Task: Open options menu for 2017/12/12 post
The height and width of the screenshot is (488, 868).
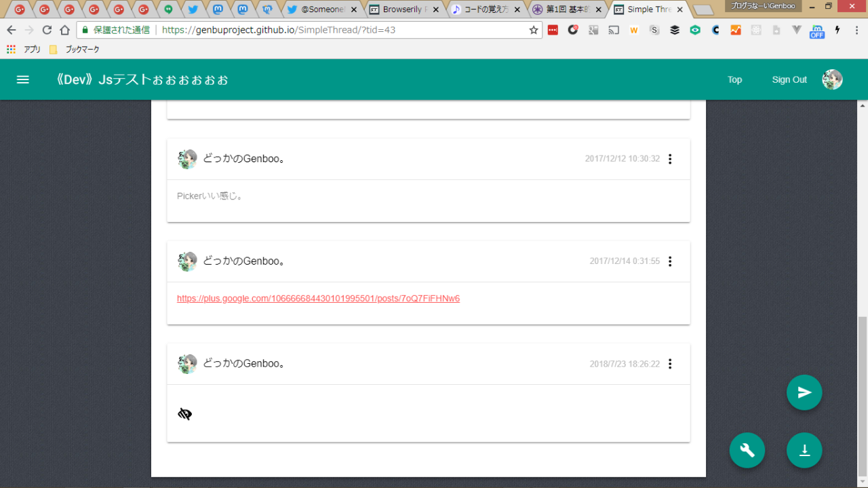Action: tap(670, 159)
